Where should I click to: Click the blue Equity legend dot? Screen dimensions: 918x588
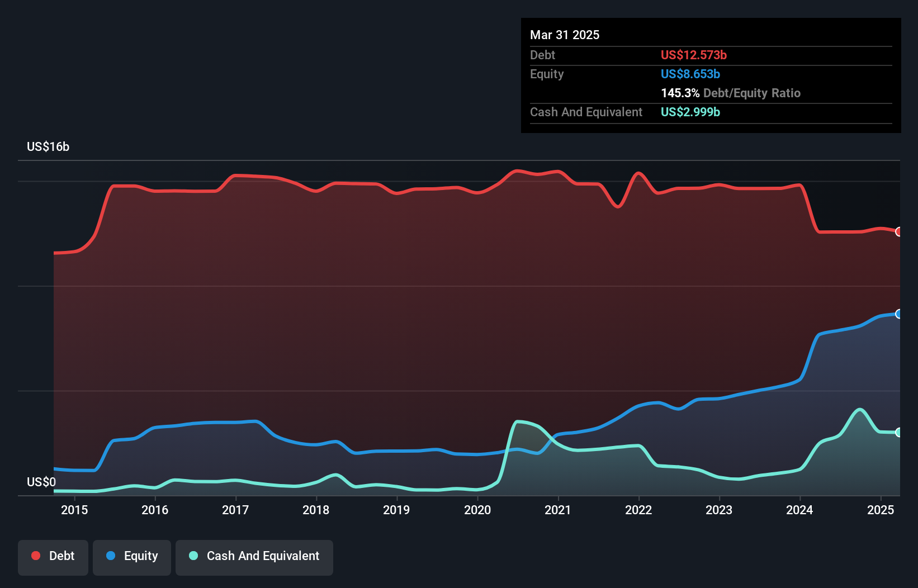[110, 556]
